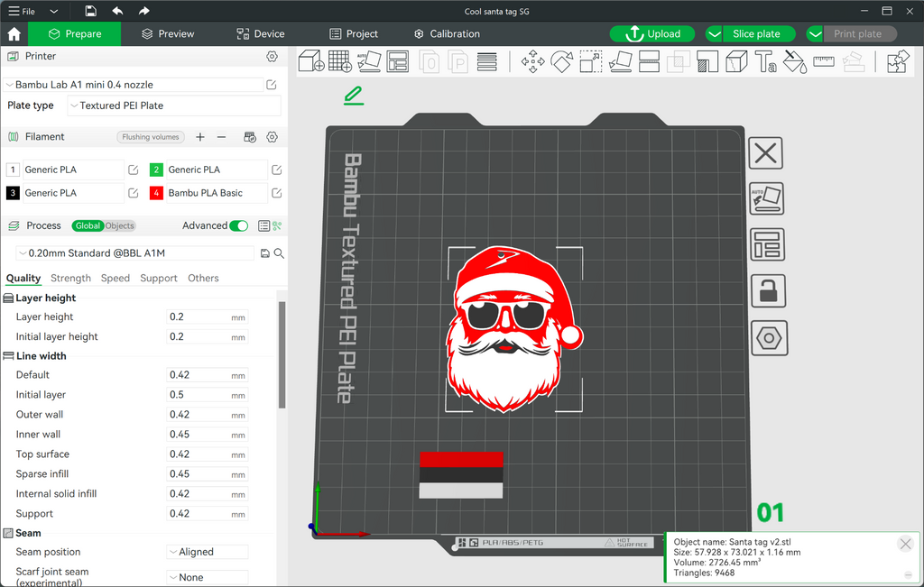
Task: Save the project with the floppy icon
Action: click(90, 11)
